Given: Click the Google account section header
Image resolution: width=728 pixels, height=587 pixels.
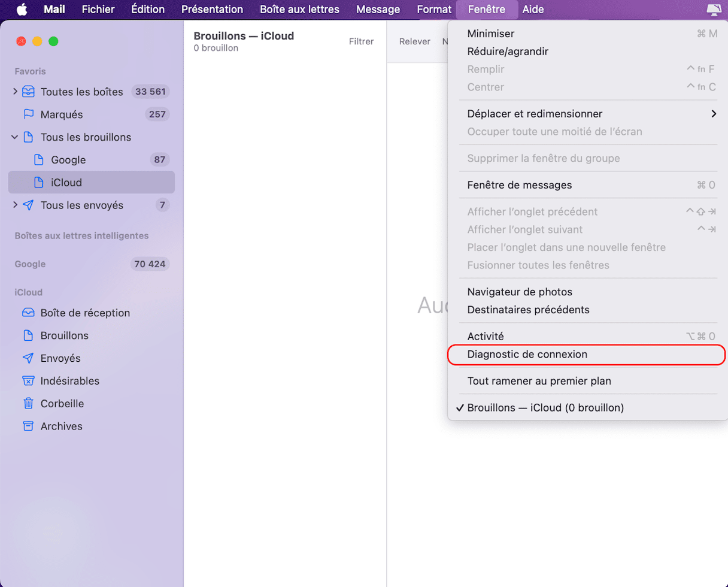Looking at the screenshot, I should click(x=30, y=264).
